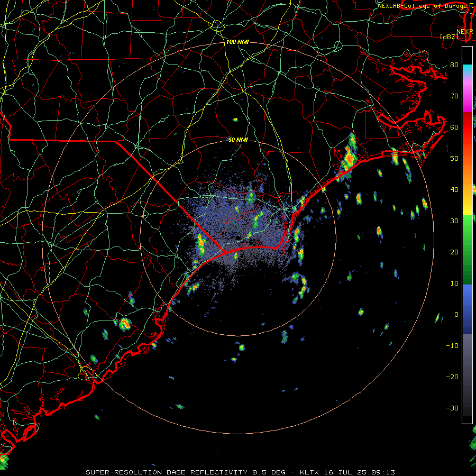Click the "50 NMI" range ring label
The width and height of the screenshot is (476, 476).
(239, 140)
